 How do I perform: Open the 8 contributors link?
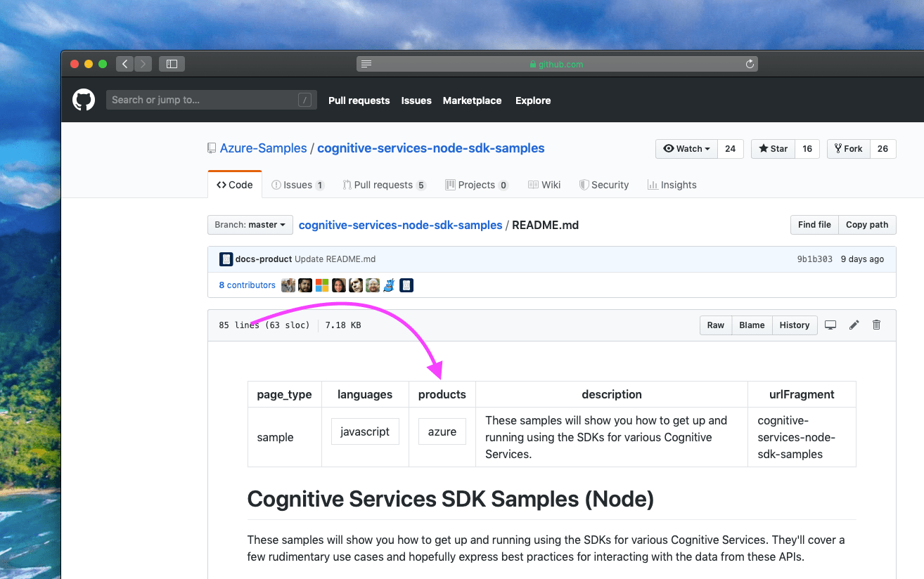[247, 285]
